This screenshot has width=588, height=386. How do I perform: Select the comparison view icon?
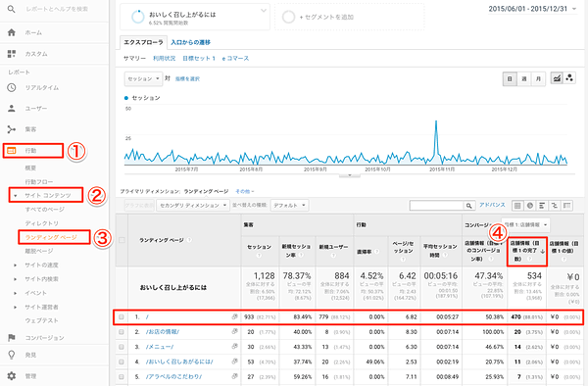coord(555,206)
